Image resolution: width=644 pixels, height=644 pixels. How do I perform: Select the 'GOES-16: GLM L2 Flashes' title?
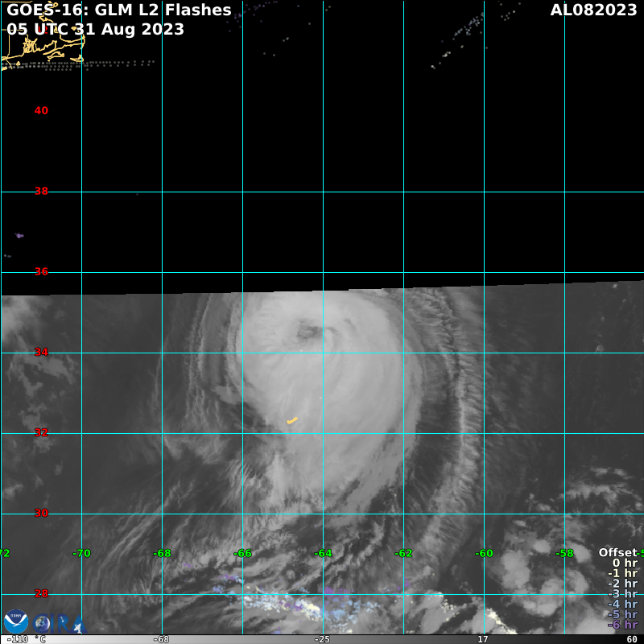(x=119, y=10)
